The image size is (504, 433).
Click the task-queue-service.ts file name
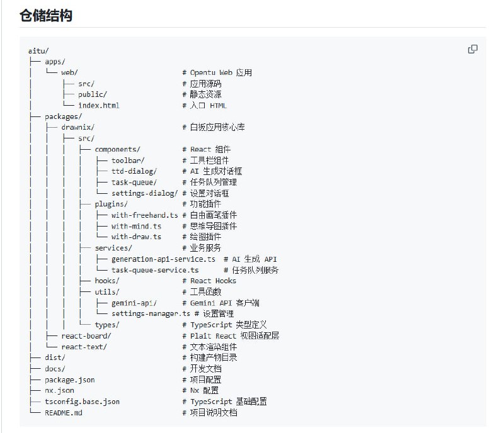click(x=155, y=270)
